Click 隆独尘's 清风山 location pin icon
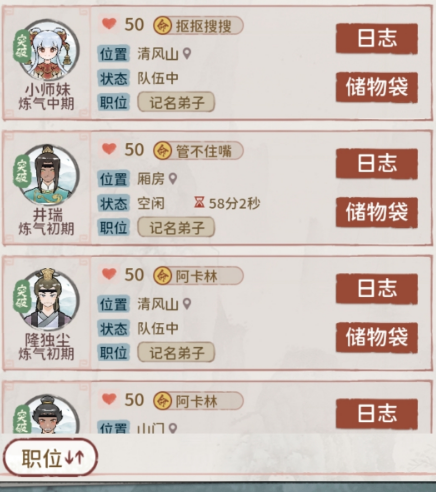 (187, 303)
